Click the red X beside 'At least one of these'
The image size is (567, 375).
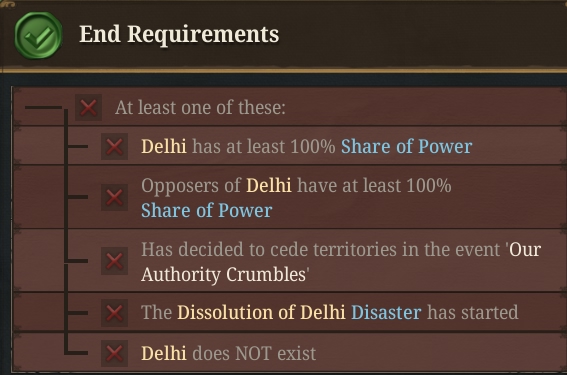point(88,108)
